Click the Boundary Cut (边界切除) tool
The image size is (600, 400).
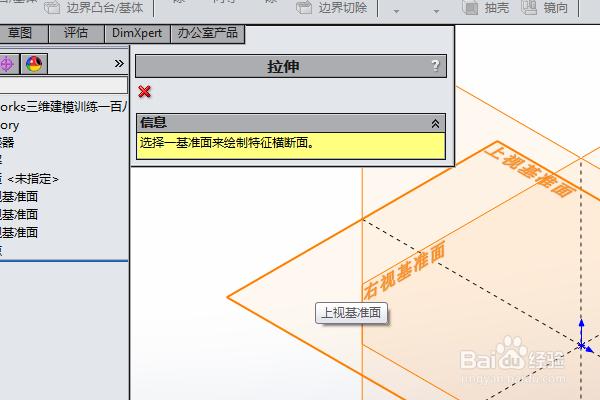pyautogui.click(x=331, y=8)
